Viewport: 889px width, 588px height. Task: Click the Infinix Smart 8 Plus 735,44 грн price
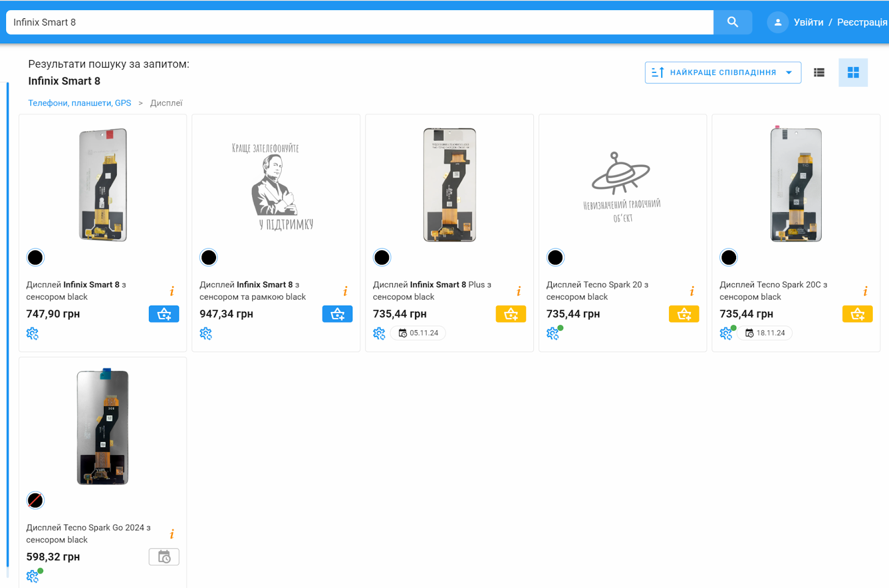click(400, 314)
